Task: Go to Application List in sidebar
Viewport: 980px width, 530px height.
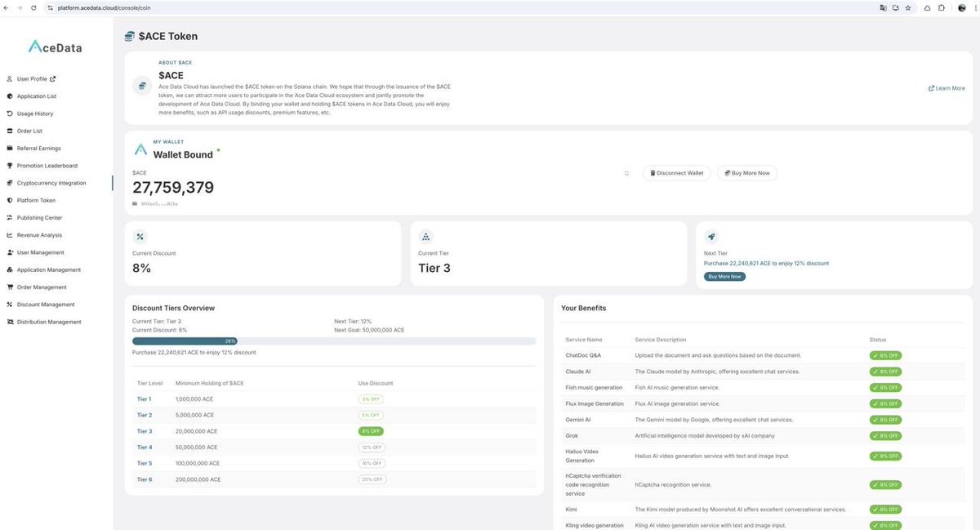Action: click(x=31, y=96)
